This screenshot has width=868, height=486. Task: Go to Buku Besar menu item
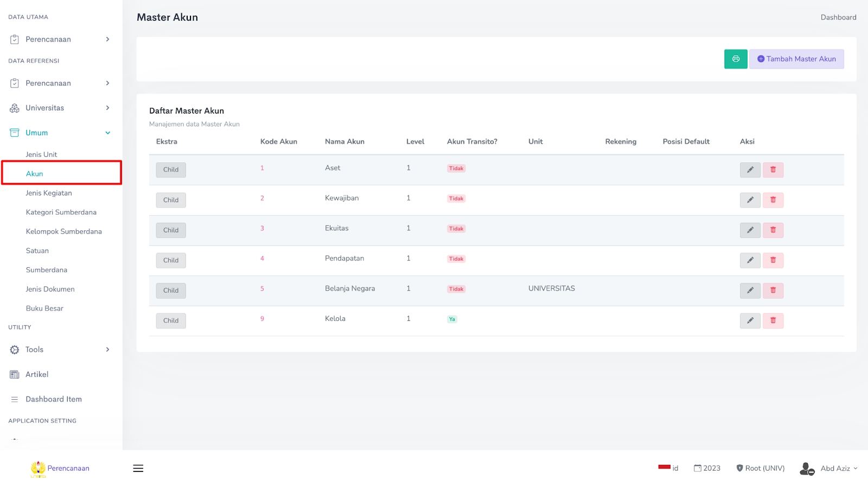coord(44,308)
